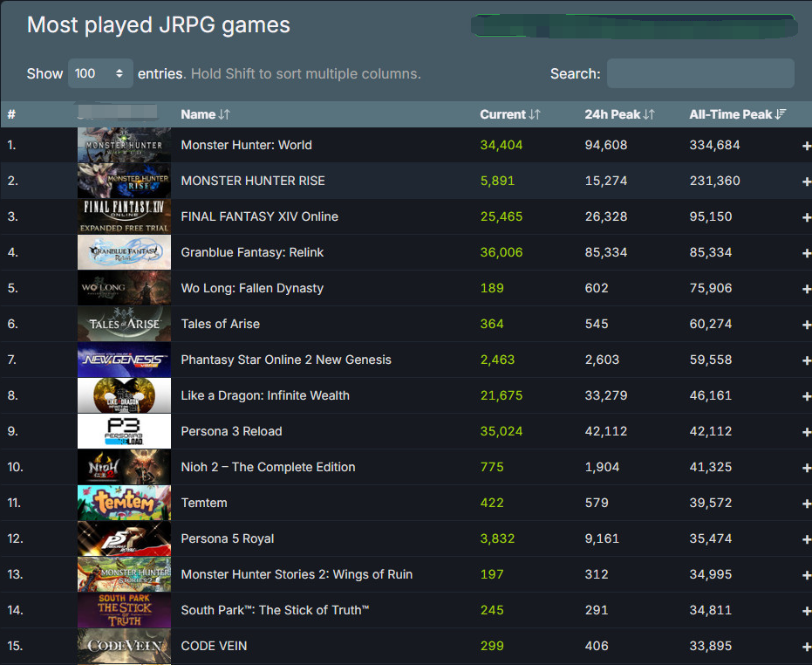Screen dimensions: 812x665
Task: Click plus icon in Monster Hunter: World row
Action: 806,146
